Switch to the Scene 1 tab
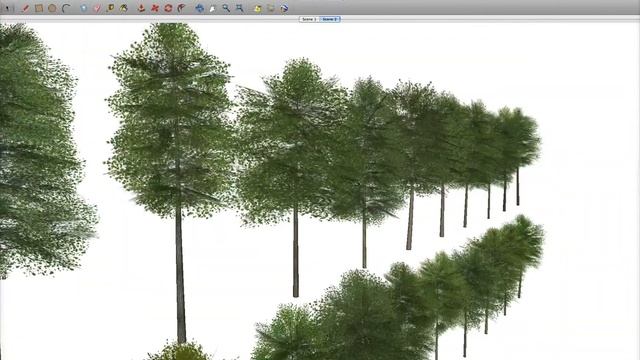The image size is (640, 360). pos(309,19)
